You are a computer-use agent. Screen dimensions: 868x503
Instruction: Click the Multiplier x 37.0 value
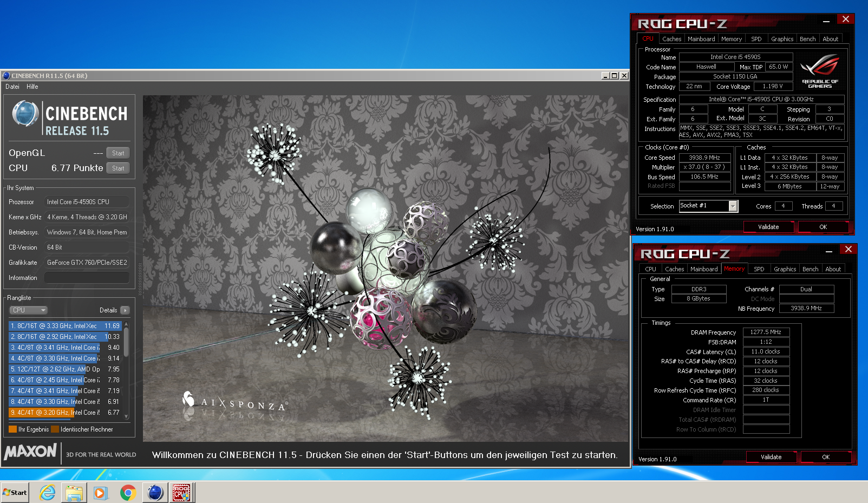coord(704,167)
